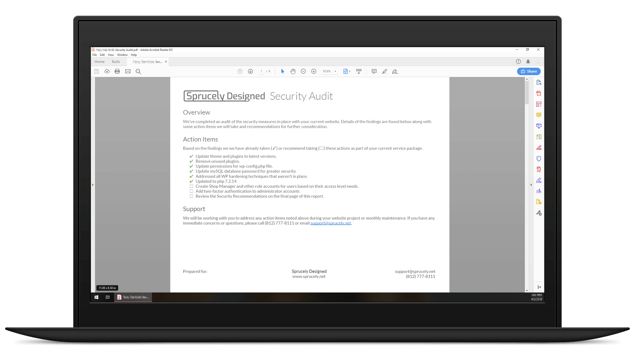Open Request Signatures in right pane

539,191
